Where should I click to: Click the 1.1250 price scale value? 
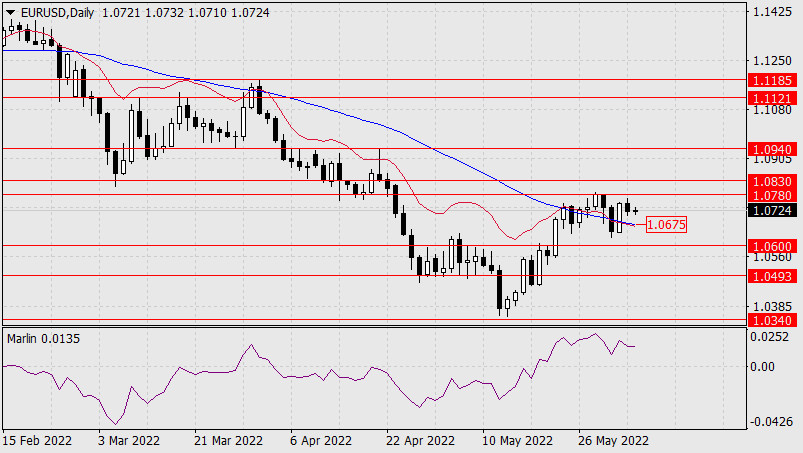pyautogui.click(x=772, y=60)
